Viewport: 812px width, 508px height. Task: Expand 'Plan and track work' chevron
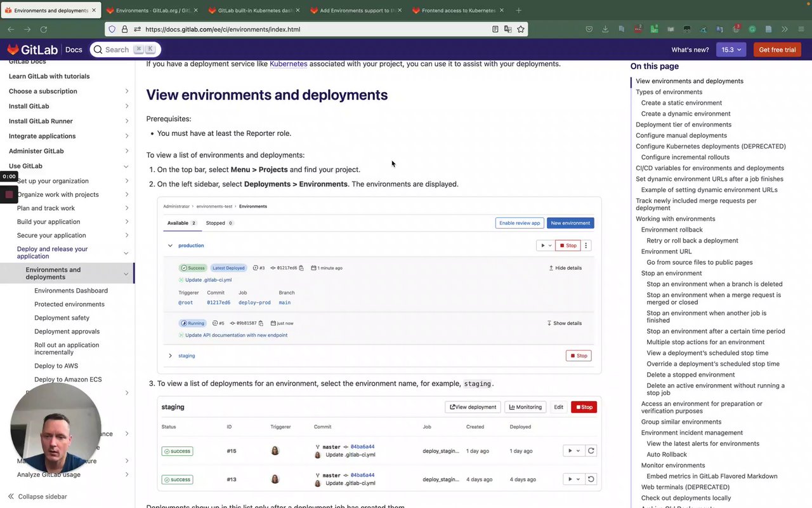[126, 208]
